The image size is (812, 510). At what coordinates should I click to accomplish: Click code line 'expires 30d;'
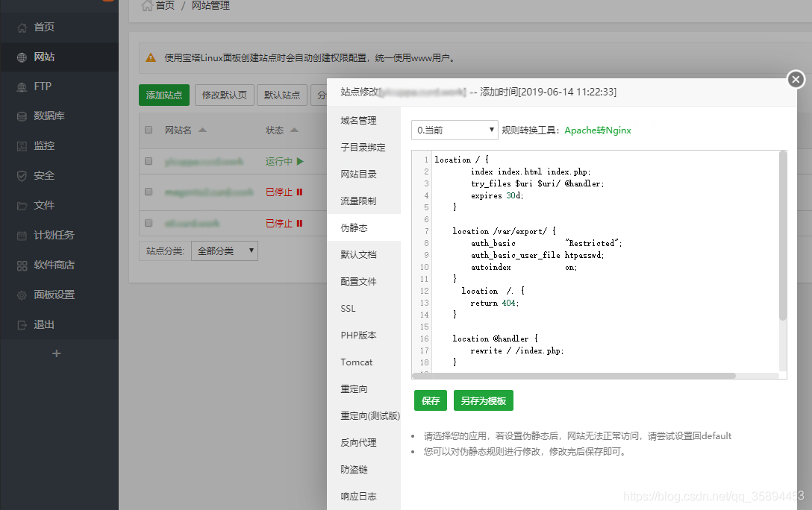[497, 195]
